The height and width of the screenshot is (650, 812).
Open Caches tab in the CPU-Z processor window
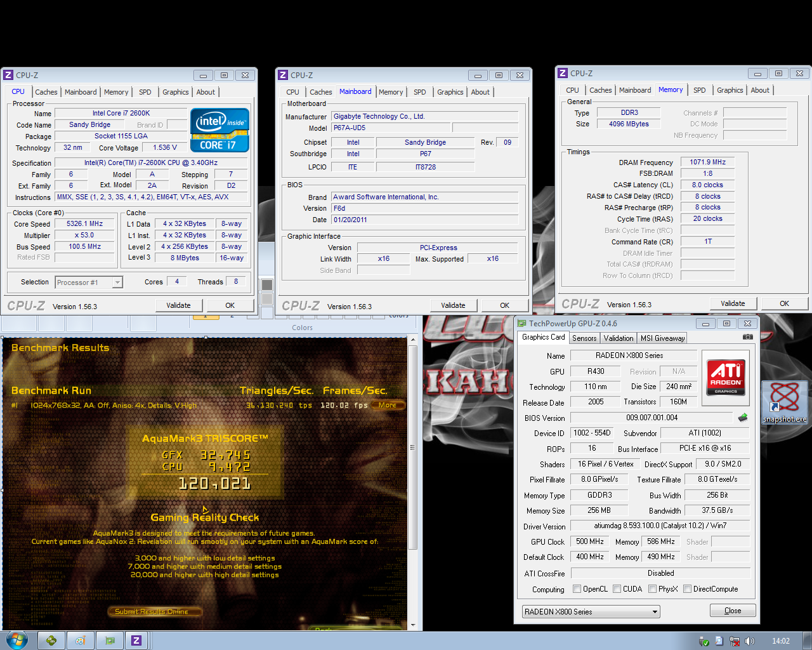click(x=46, y=92)
